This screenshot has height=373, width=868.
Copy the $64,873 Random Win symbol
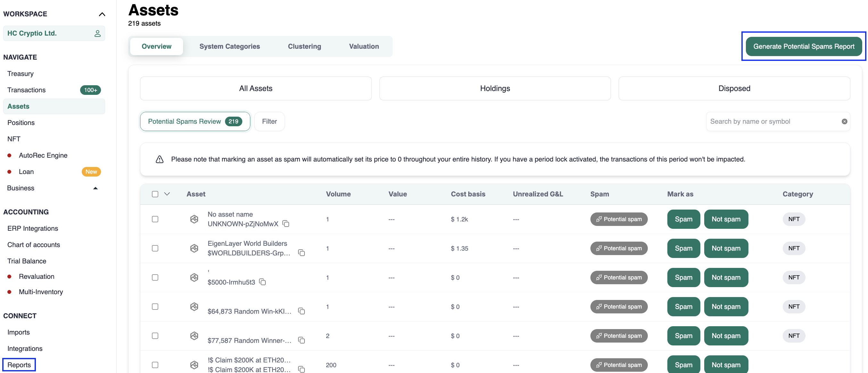(301, 311)
